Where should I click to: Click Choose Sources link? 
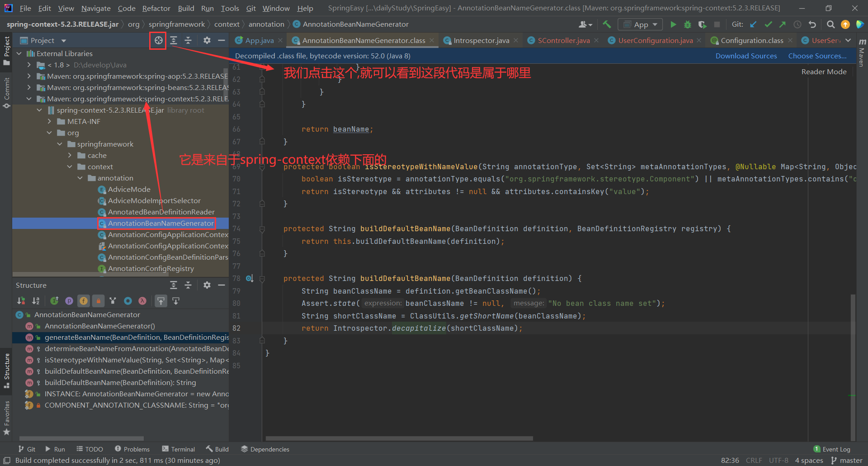tap(817, 56)
